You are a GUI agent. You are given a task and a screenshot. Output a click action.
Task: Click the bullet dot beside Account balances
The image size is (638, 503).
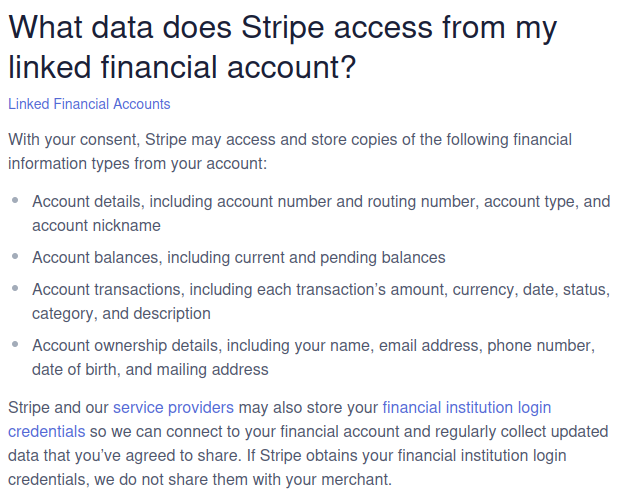[15, 257]
